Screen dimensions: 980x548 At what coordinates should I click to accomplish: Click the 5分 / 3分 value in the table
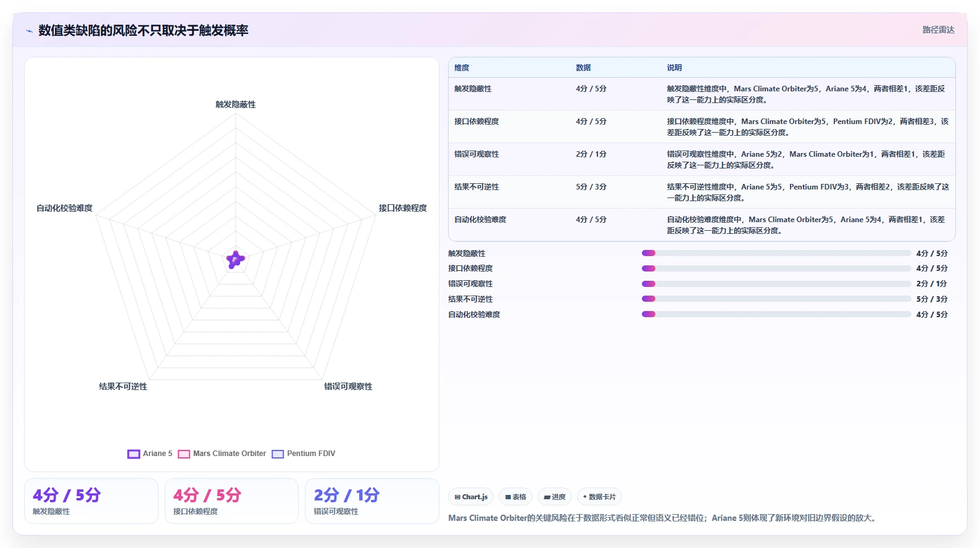click(x=591, y=187)
